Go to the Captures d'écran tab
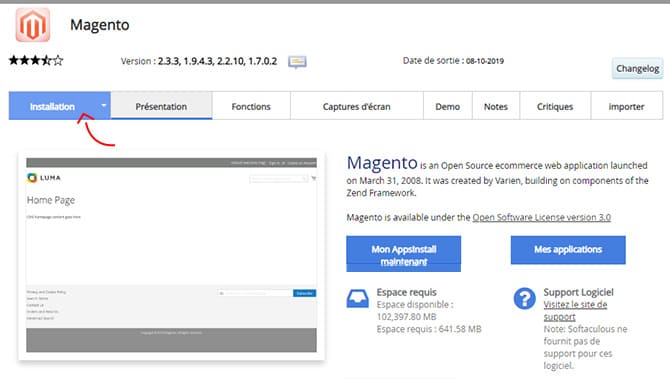670x379 pixels. pos(356,106)
